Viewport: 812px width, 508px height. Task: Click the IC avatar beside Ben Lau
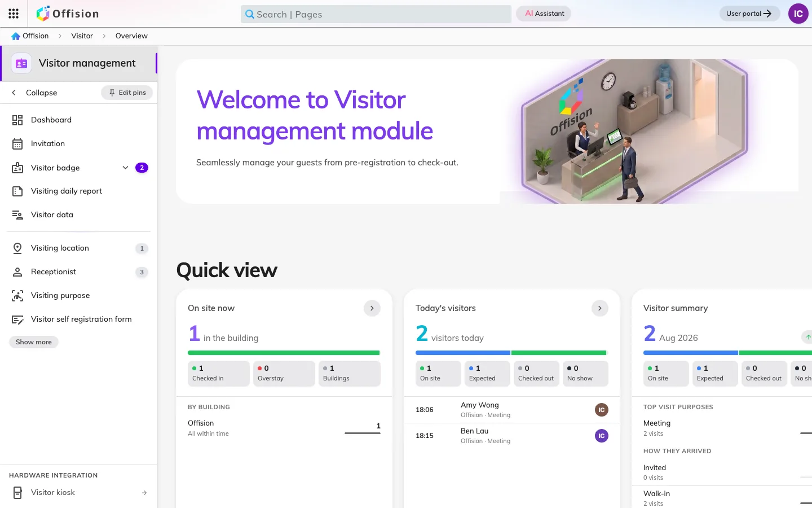[x=602, y=436]
